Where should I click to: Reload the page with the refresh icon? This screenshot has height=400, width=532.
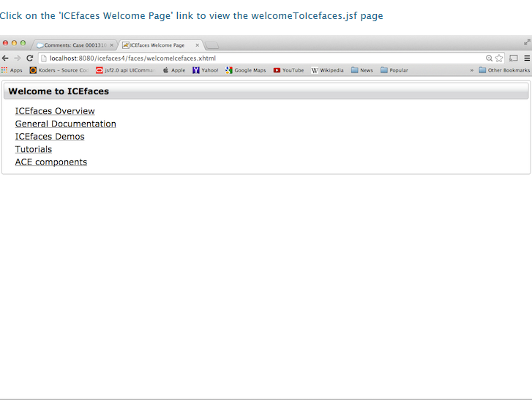click(30, 59)
